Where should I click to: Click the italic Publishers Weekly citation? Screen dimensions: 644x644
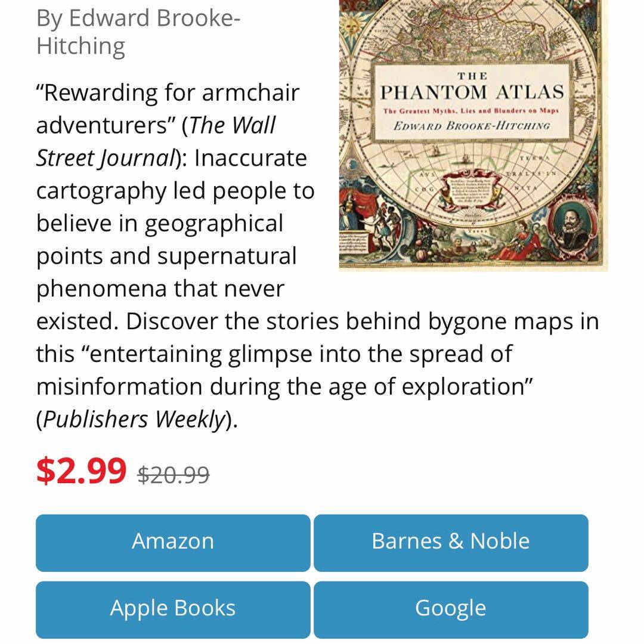point(134,420)
